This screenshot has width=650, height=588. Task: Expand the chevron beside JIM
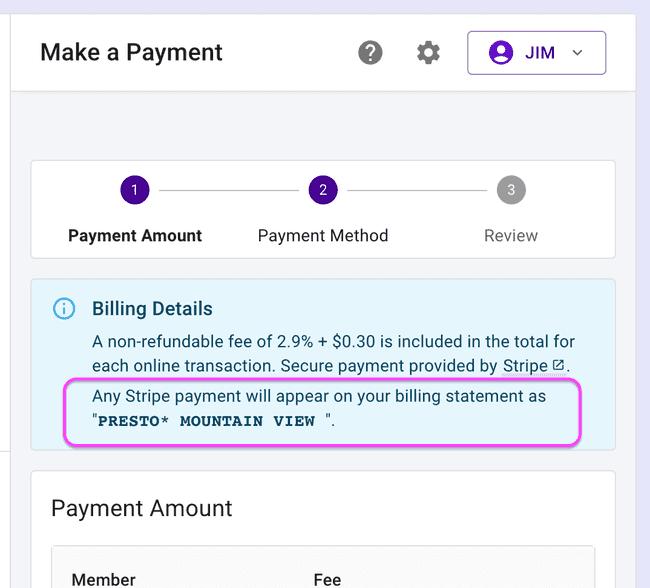[577, 53]
